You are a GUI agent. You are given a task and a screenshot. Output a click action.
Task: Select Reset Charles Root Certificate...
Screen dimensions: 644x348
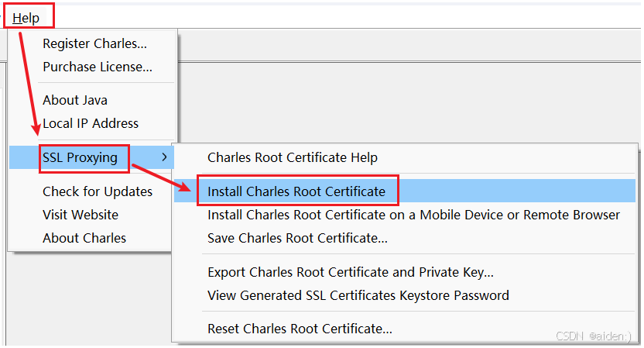[300, 329]
